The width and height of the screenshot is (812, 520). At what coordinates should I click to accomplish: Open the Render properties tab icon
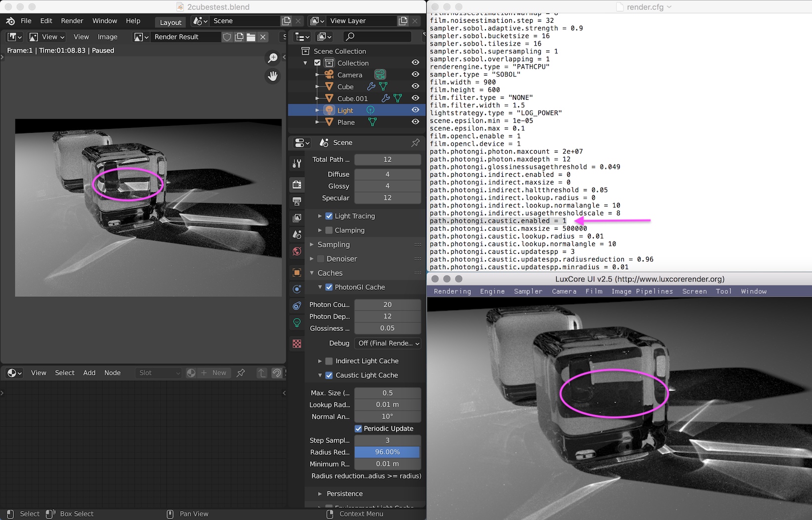[x=297, y=184]
